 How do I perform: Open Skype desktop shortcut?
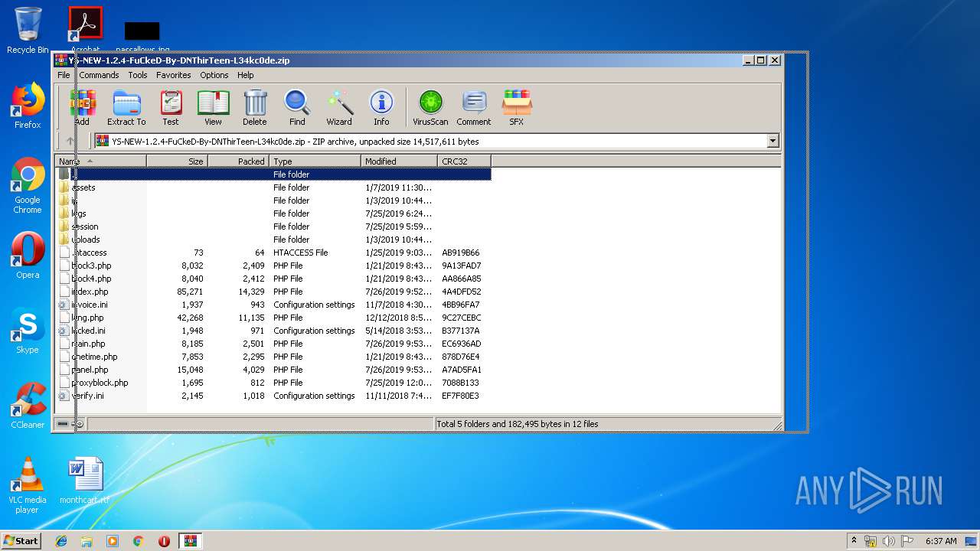point(28,331)
